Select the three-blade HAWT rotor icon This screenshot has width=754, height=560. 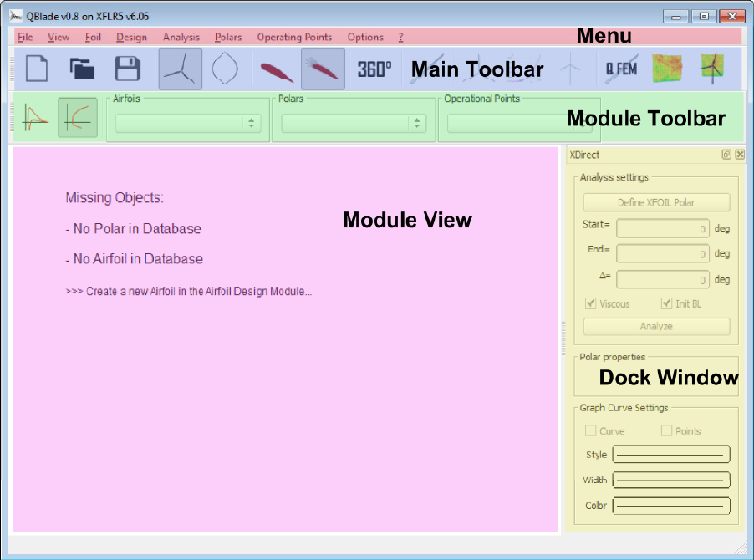pos(181,69)
